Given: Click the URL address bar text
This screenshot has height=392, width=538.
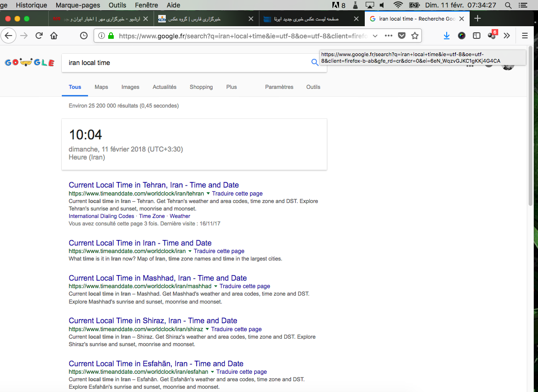Looking at the screenshot, I should 243,36.
